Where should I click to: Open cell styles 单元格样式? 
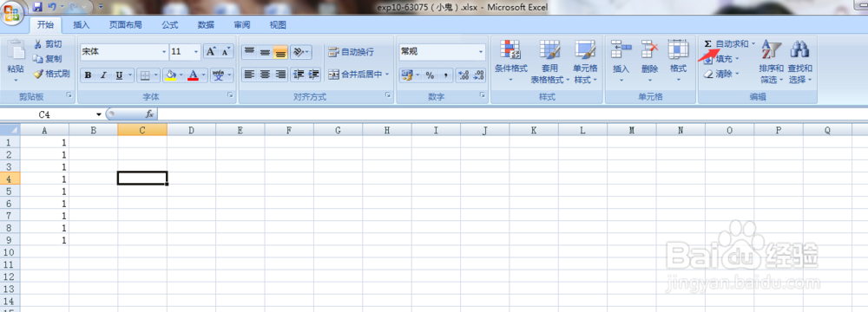pyautogui.click(x=585, y=61)
